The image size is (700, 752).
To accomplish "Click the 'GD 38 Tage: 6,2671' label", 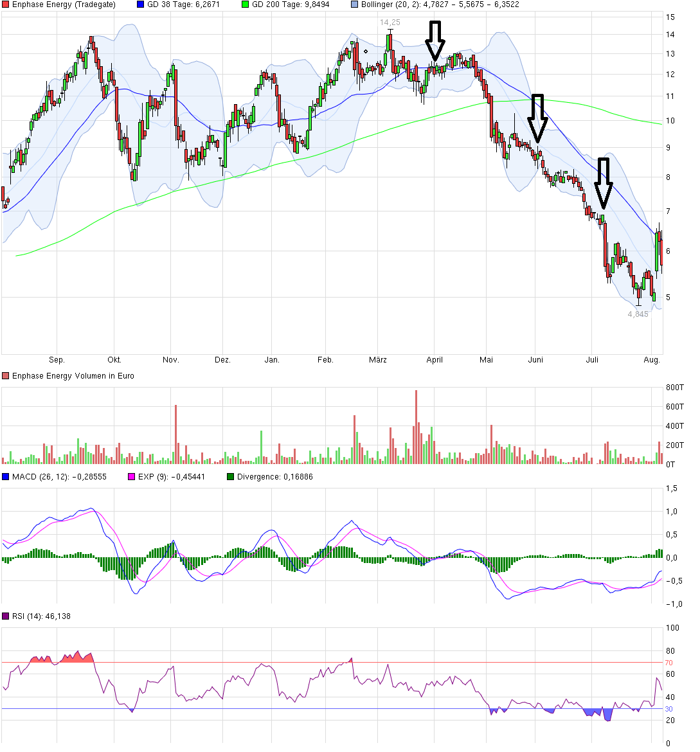I will click(x=183, y=4).
